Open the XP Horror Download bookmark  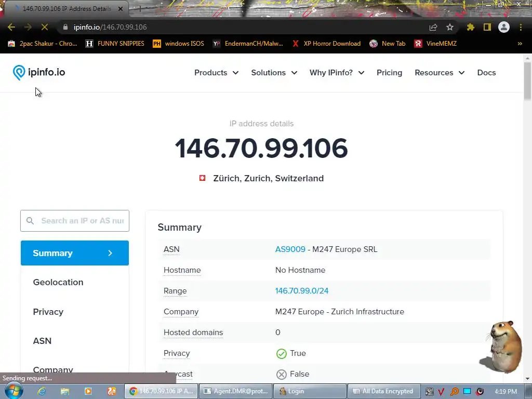(x=326, y=44)
